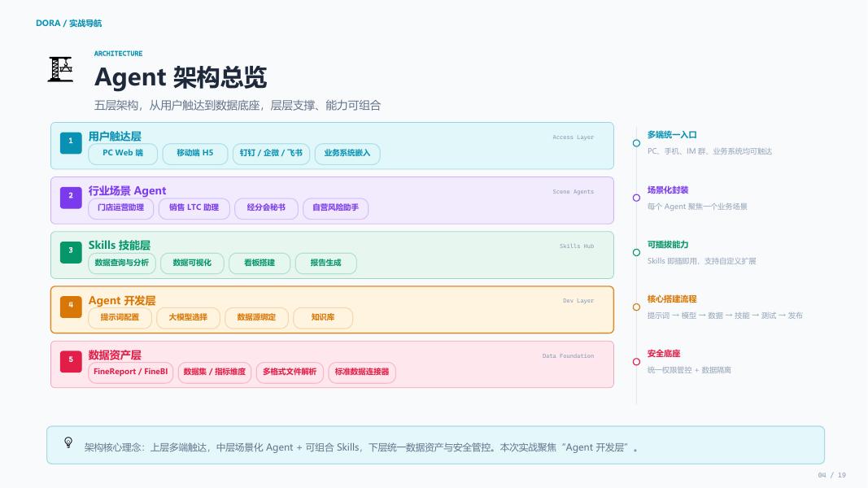Click the Access Layer label
This screenshot has width=868, height=488.
coord(573,137)
